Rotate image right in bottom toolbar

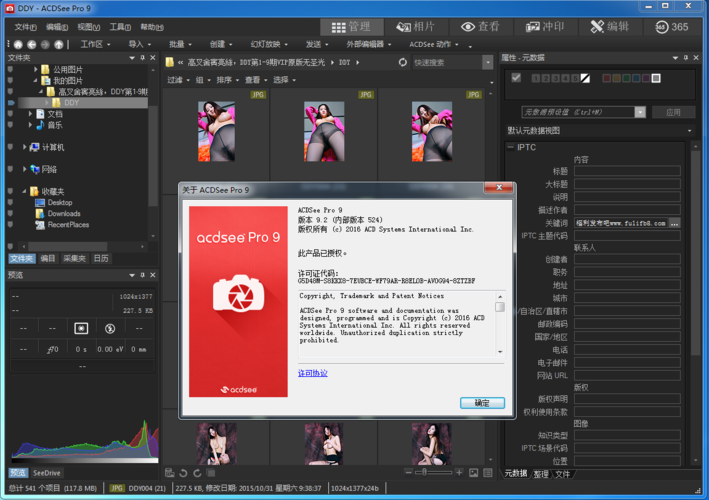click(x=197, y=473)
